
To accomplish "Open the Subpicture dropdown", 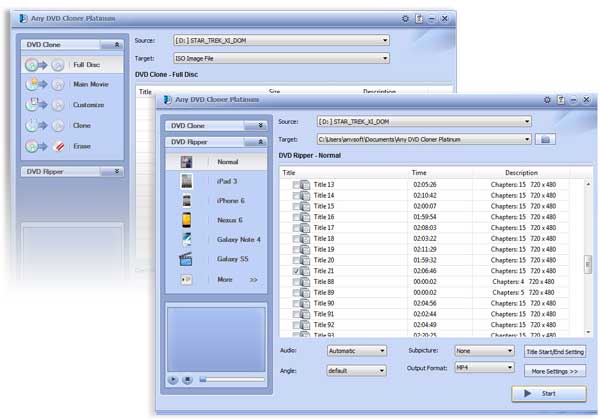I will point(484,350).
